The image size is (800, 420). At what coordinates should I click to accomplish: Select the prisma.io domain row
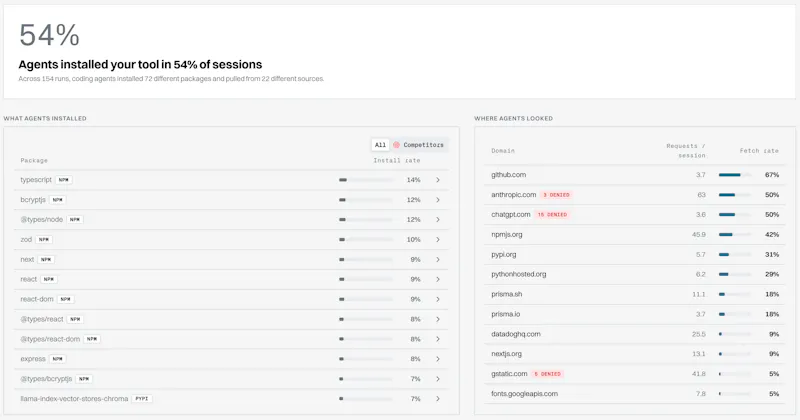[x=635, y=314]
